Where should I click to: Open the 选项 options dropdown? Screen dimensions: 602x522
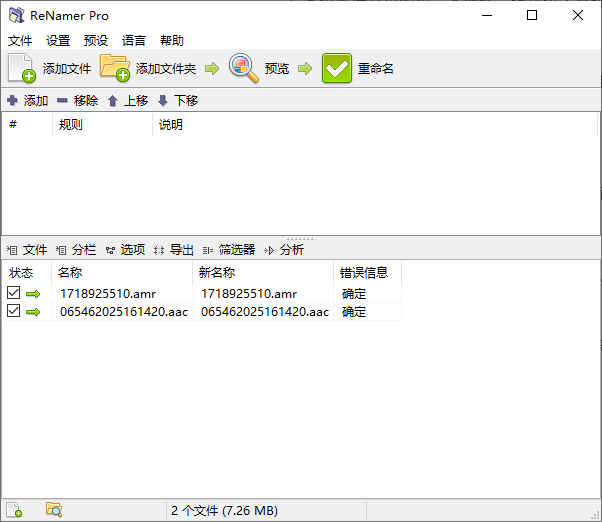[x=126, y=250]
